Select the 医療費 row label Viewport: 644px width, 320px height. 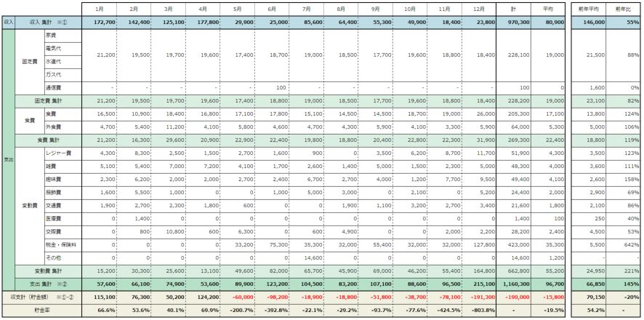click(x=63, y=219)
